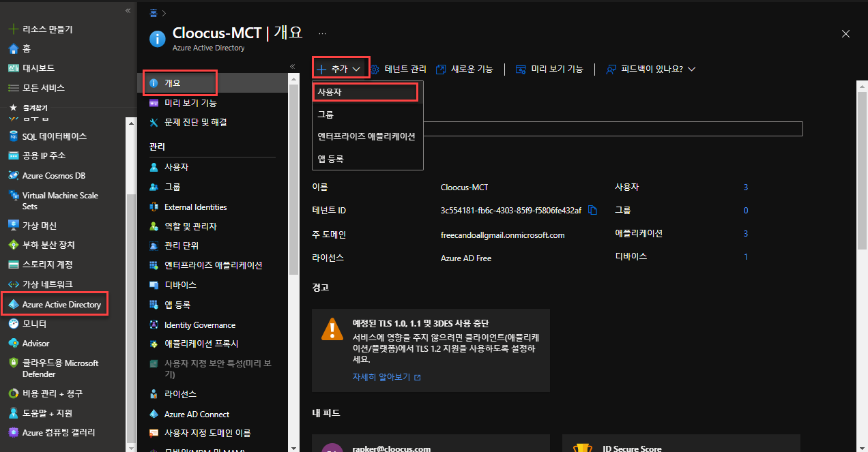Click the 새로운 기능 icon
This screenshot has width=868, height=452.
coord(441,69)
